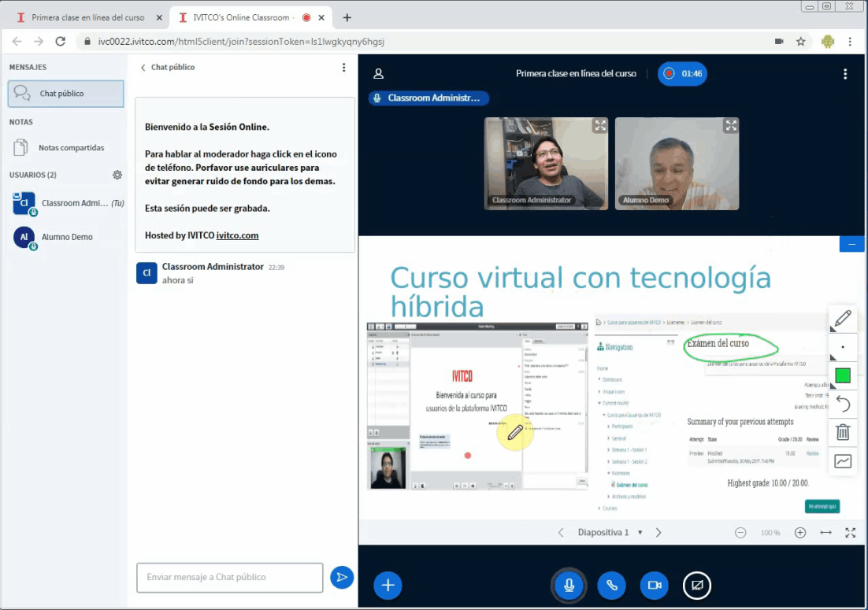This screenshot has width=868, height=610.
Task: Delete all annotations with trash icon
Action: point(842,432)
